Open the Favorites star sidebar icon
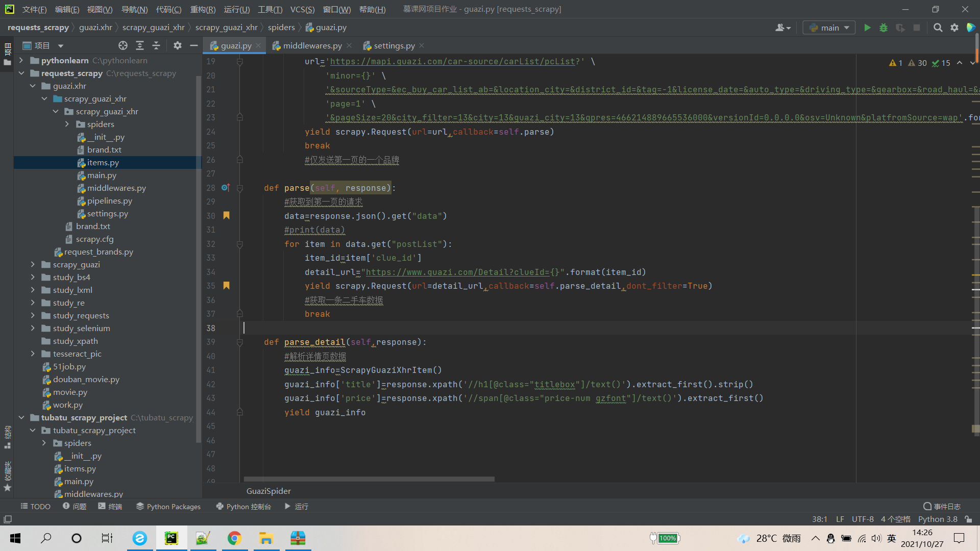Image resolution: width=980 pixels, height=551 pixels. [7, 488]
